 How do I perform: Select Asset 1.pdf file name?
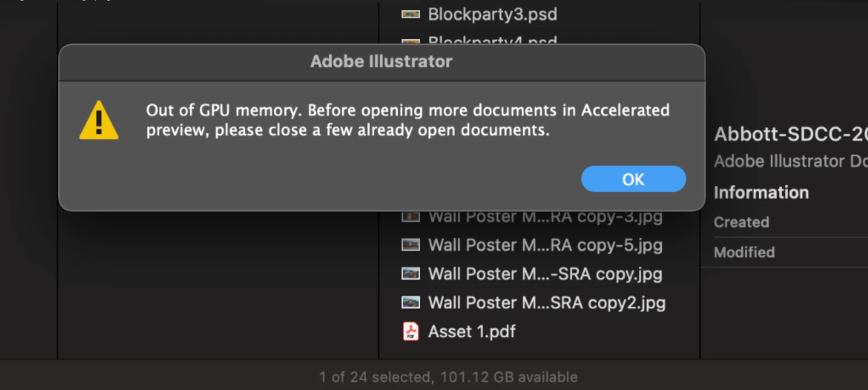click(472, 332)
